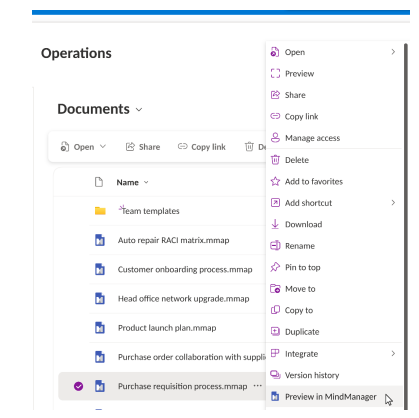Viewport: 419px width, 418px height.
Task: Click the Download arrow icon
Action: tap(275, 224)
